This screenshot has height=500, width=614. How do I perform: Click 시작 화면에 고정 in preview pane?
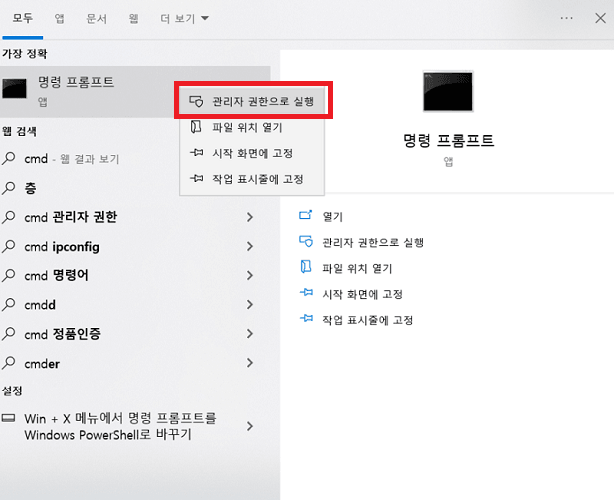362,294
